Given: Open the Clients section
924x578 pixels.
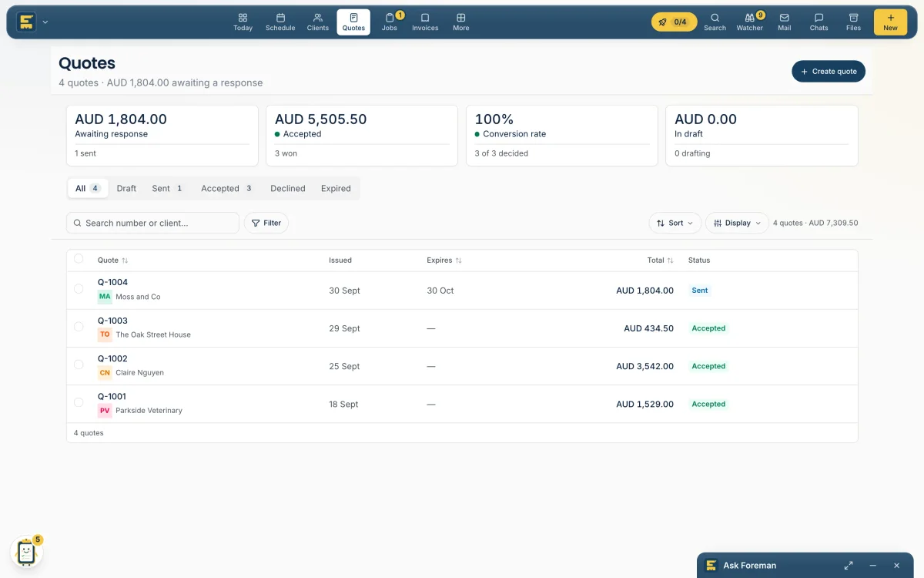Looking at the screenshot, I should click(318, 22).
